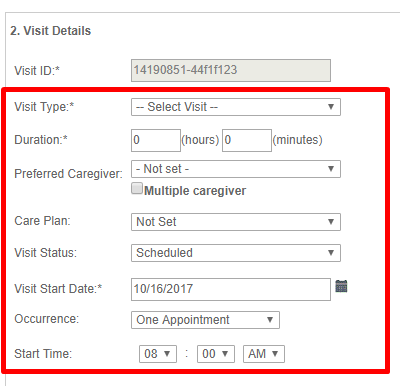Click the Visit ID field
The height and width of the screenshot is (386, 400).
231,70
